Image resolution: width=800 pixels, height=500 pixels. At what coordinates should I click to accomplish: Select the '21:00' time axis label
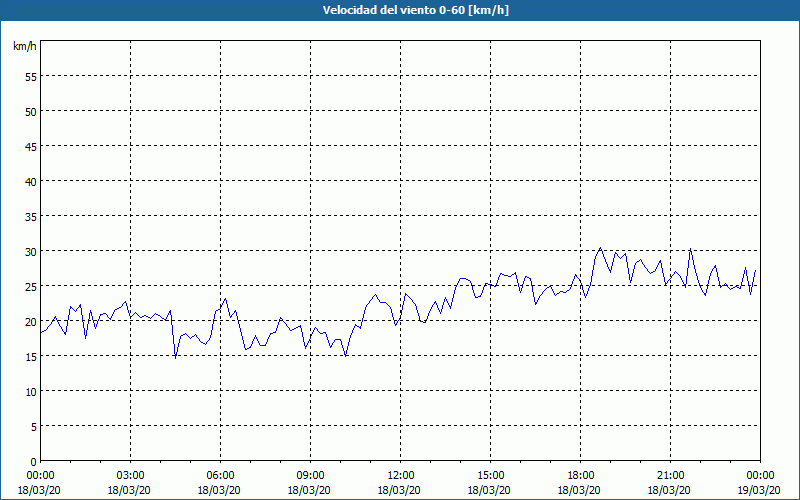(x=670, y=476)
